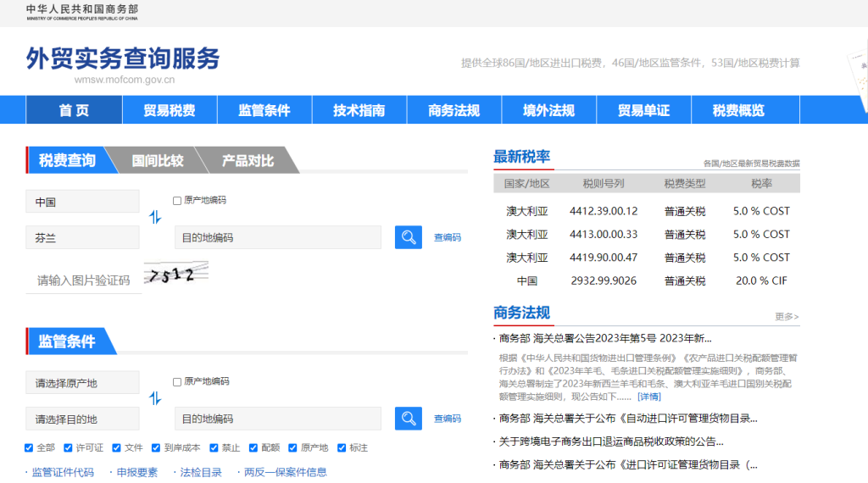Uncheck the 许可证 checkbox
This screenshot has width=868, height=483.
pos(68,447)
